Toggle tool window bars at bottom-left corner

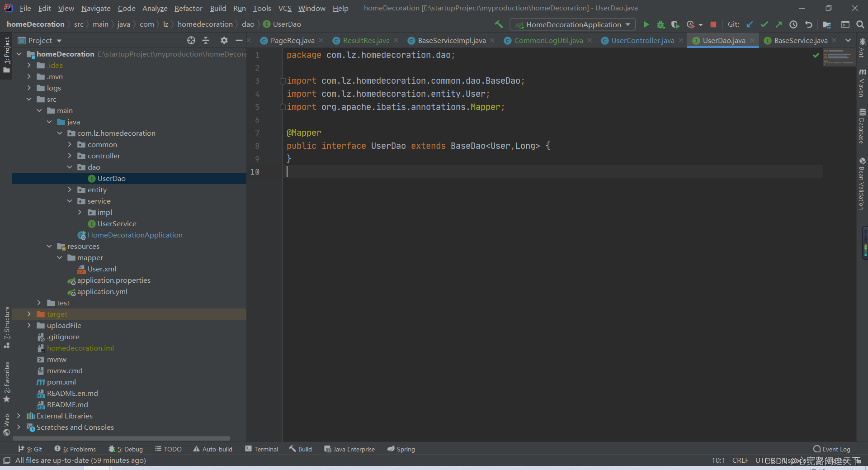[6, 461]
